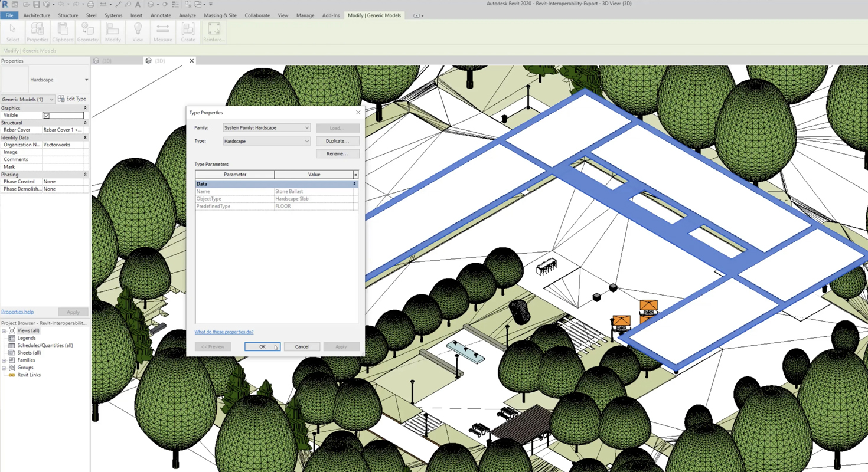Select the Stone Ballast name value cell

coord(314,191)
